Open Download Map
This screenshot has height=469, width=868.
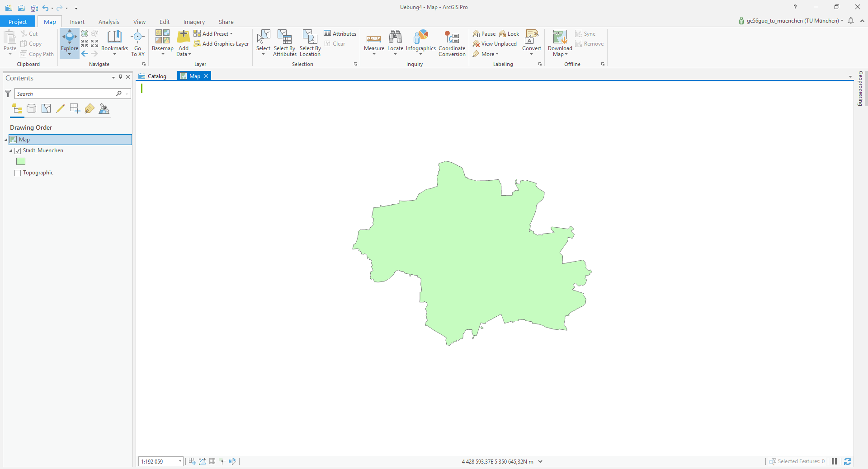[x=560, y=43]
